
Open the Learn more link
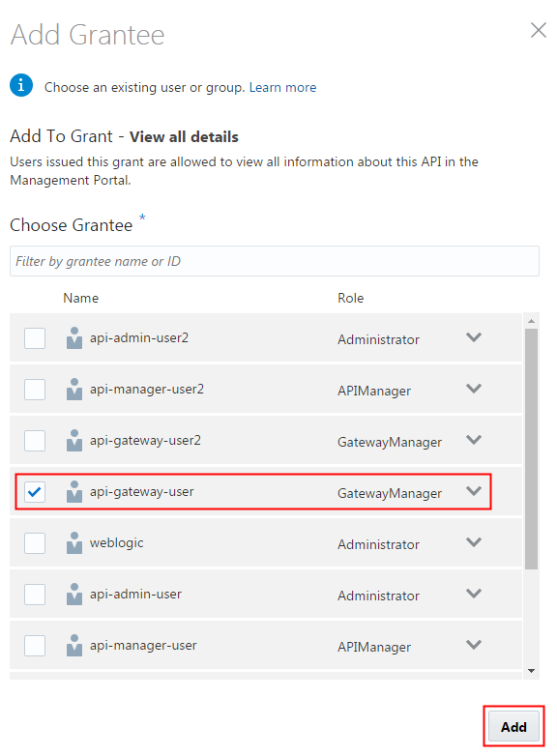(282, 87)
